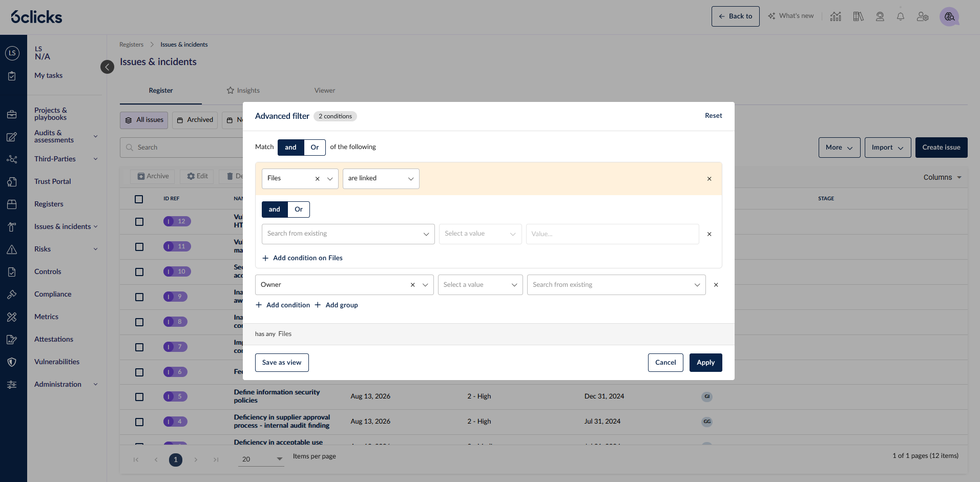Screen dimensions: 980x482
Task: Click the Administration sliders icon
Action: point(12,385)
